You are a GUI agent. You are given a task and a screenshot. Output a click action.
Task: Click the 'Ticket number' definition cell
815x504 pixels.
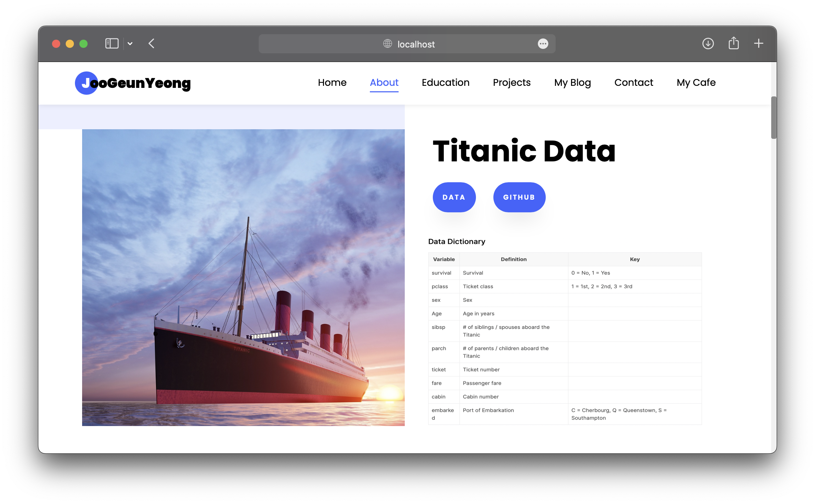tap(514, 370)
